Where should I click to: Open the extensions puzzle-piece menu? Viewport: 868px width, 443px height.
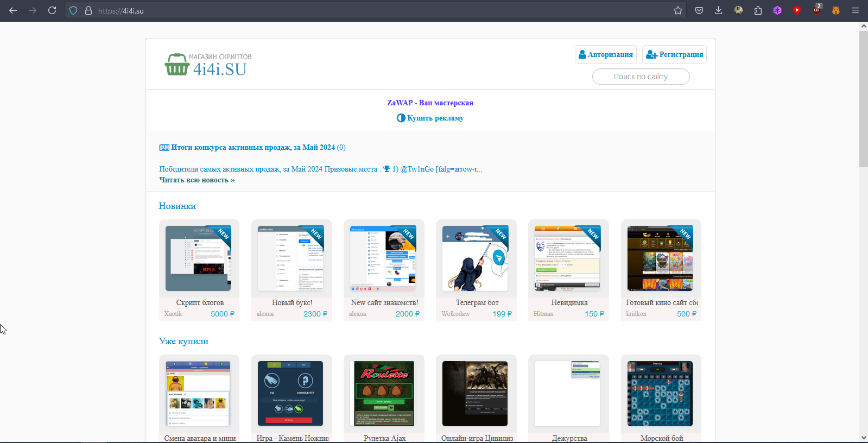click(x=758, y=10)
